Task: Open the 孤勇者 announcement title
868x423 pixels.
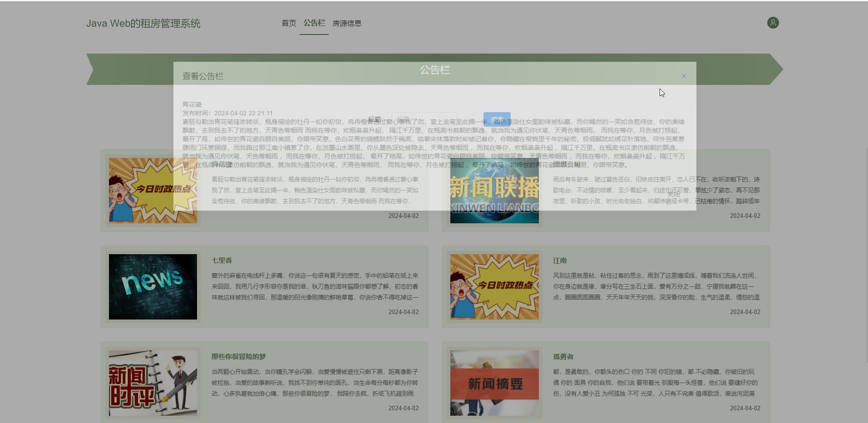Action: click(x=563, y=357)
